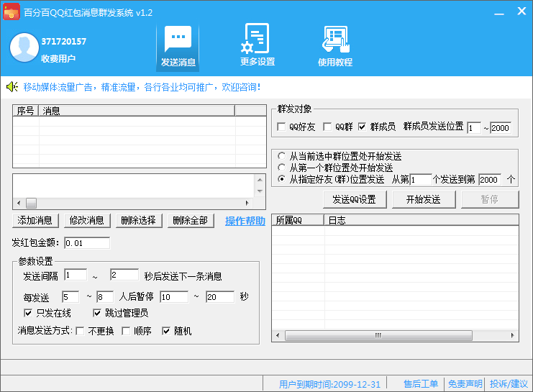Click the 群成员发送位置 end field showing 2000
533x392 pixels.
(x=501, y=128)
